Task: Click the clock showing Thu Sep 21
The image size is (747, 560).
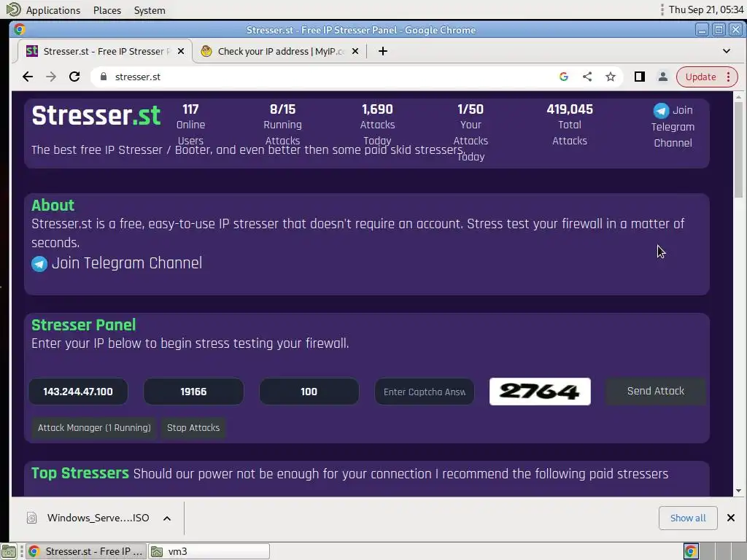Action: (706, 9)
